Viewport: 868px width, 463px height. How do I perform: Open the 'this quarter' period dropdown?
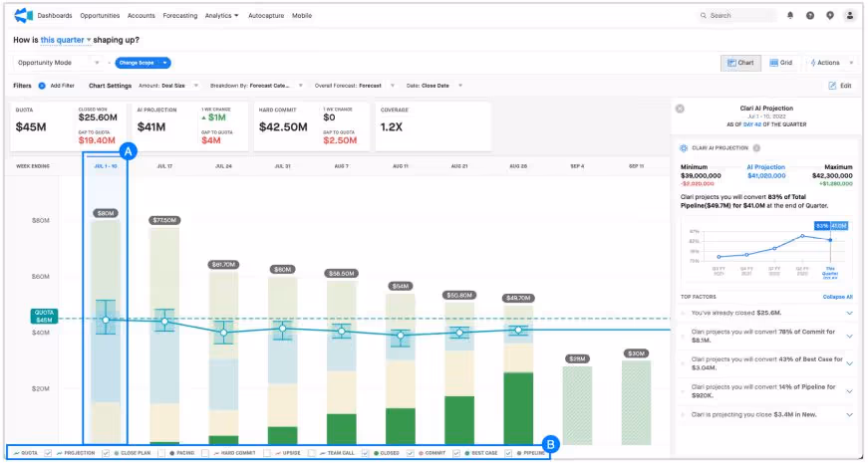coord(66,40)
